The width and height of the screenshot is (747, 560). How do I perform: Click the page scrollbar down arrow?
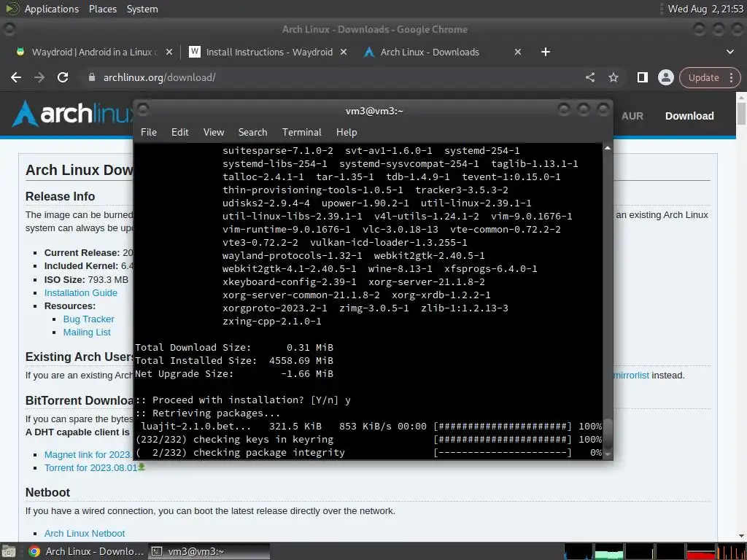click(x=741, y=536)
